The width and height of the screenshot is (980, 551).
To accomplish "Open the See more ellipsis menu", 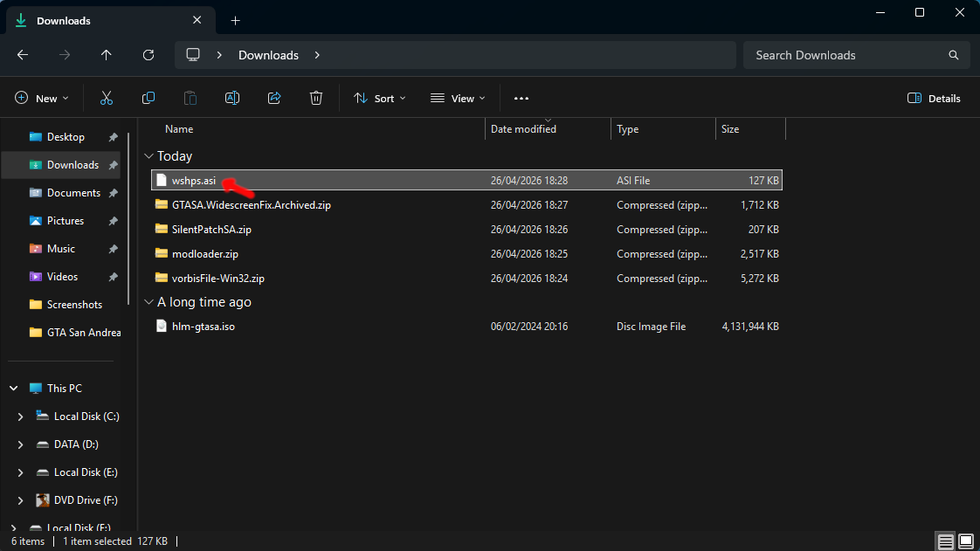I will click(521, 98).
